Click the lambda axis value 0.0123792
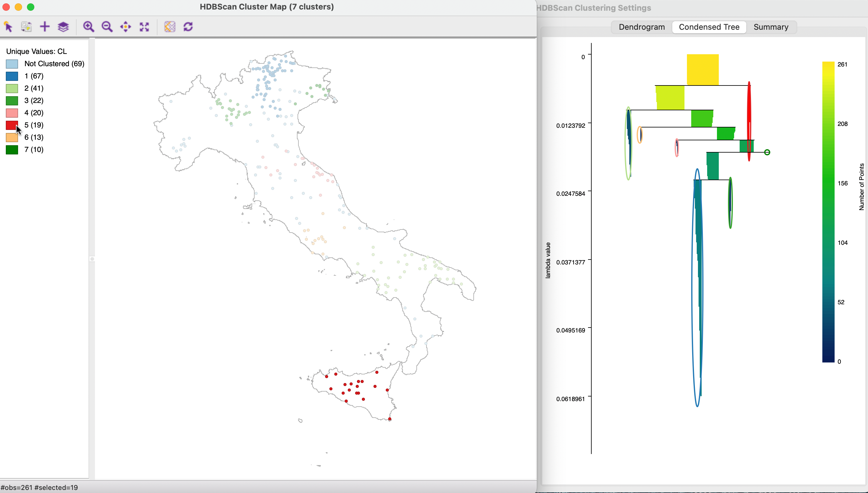 tap(570, 126)
